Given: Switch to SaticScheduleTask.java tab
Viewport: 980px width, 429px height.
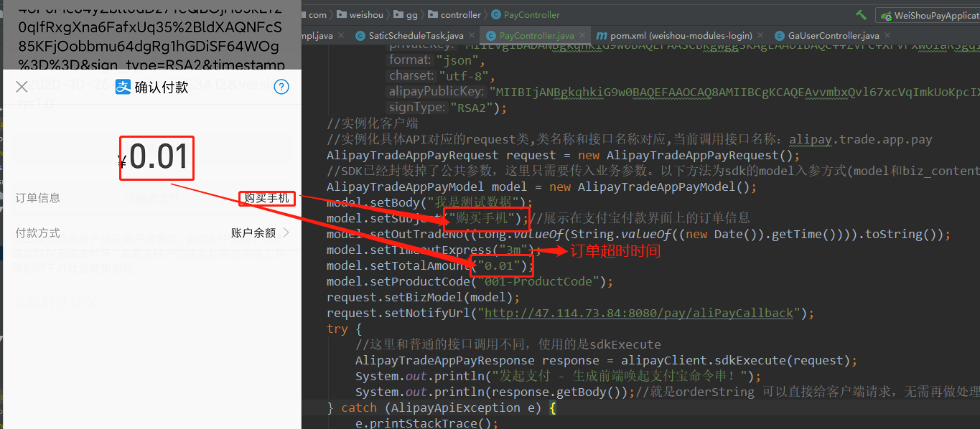Looking at the screenshot, I should 416,35.
